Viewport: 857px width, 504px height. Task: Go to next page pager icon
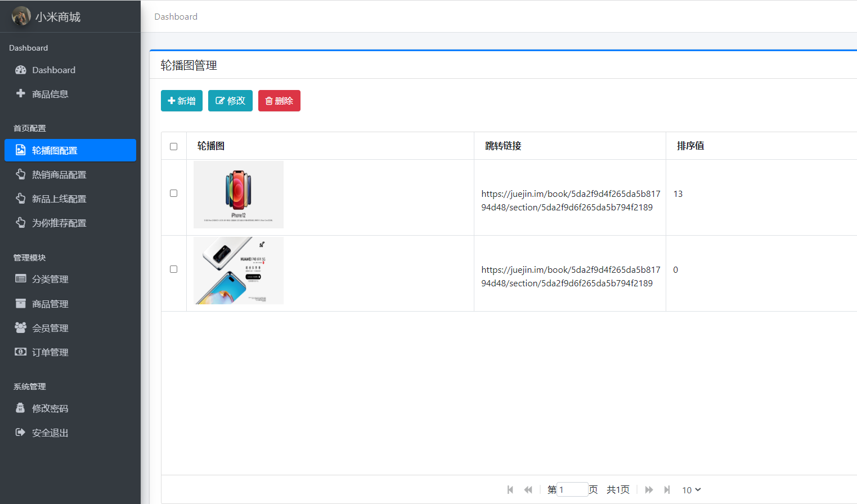point(649,490)
